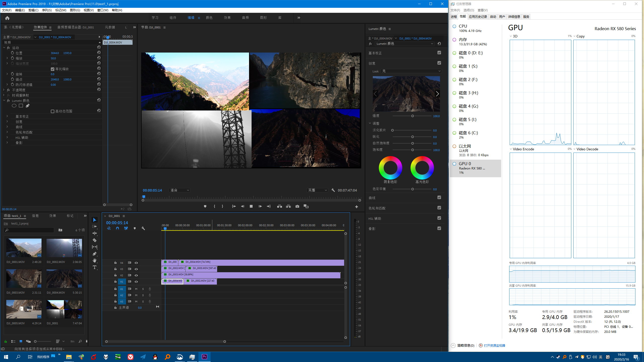Open the button editor plus icon
The height and width of the screenshot is (362, 644).
[x=356, y=207]
